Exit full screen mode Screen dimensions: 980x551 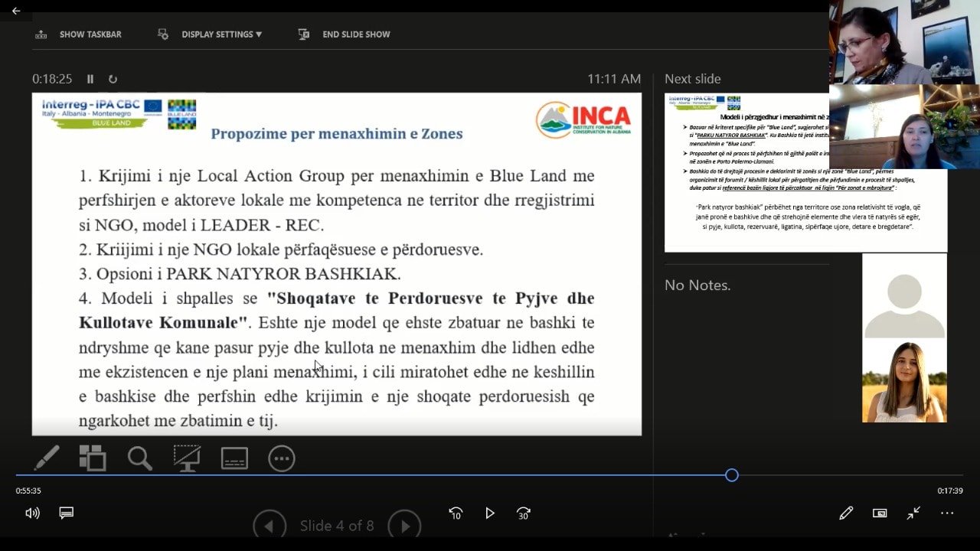coord(913,514)
